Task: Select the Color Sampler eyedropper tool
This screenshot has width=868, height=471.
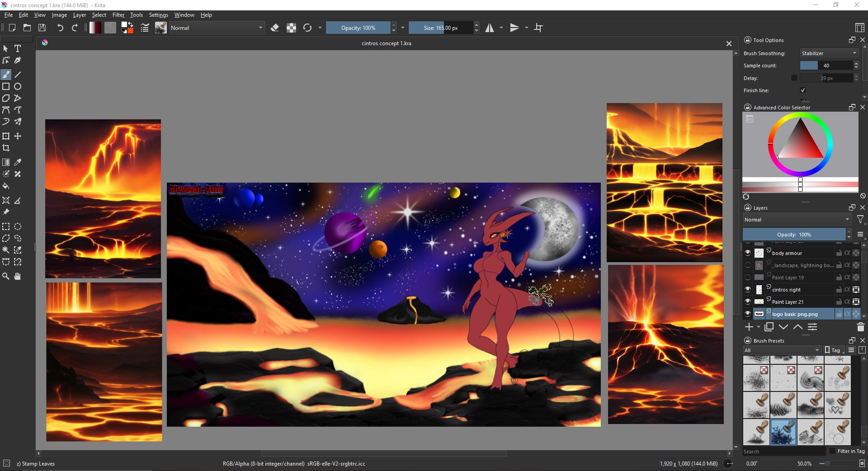Action: click(18, 162)
